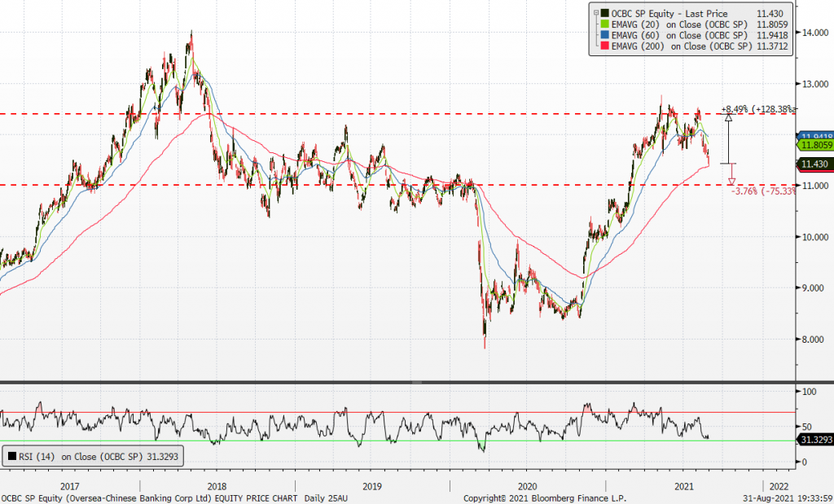Click the 2022 year label on time axis
The image size is (834, 504).
[x=779, y=486]
